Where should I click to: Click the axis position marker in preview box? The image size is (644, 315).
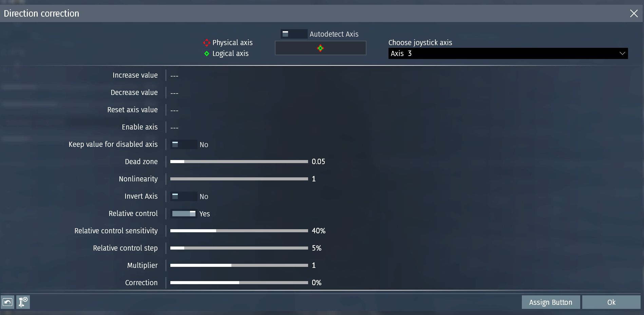(320, 48)
